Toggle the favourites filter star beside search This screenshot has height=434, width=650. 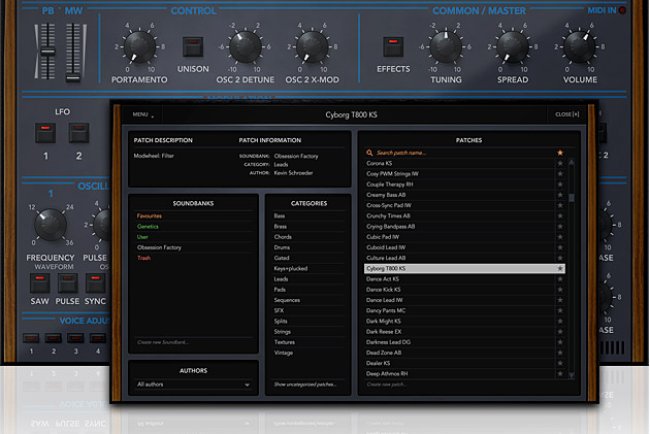pos(560,153)
